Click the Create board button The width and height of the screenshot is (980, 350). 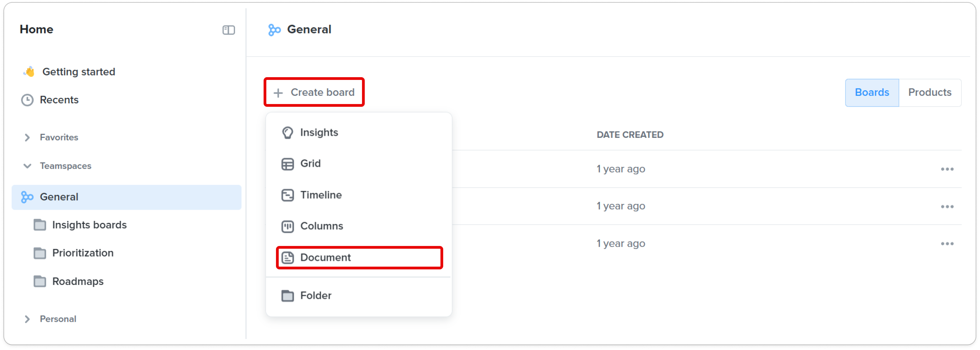(x=314, y=92)
